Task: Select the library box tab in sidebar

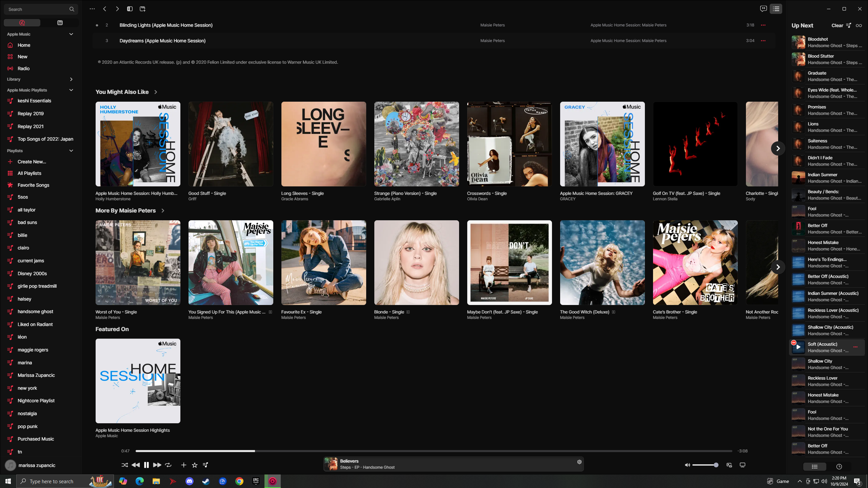Action: pos(60,23)
